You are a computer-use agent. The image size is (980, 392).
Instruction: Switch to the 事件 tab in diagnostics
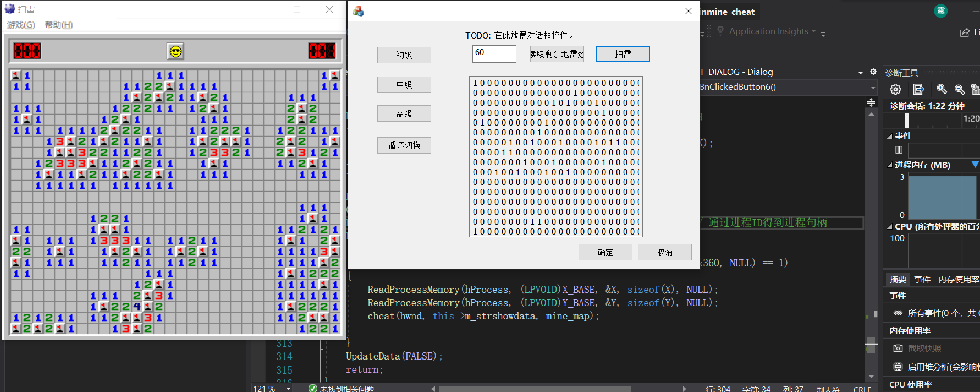[922, 279]
